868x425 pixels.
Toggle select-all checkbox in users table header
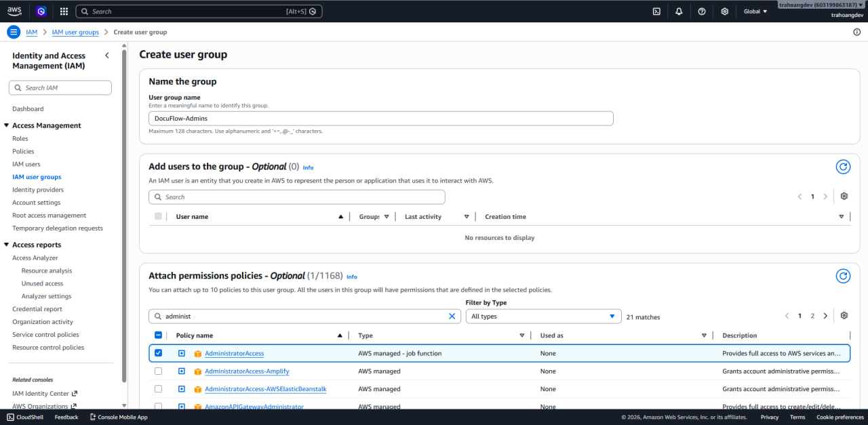(x=158, y=216)
